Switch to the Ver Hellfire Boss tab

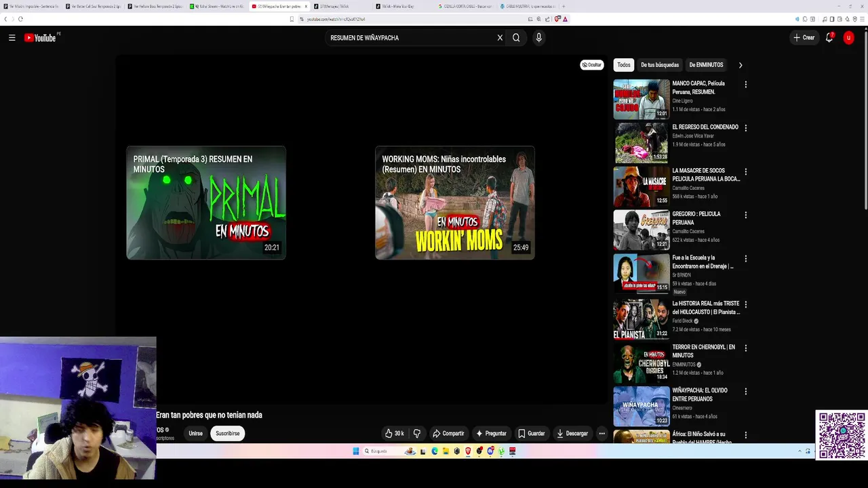pos(157,6)
